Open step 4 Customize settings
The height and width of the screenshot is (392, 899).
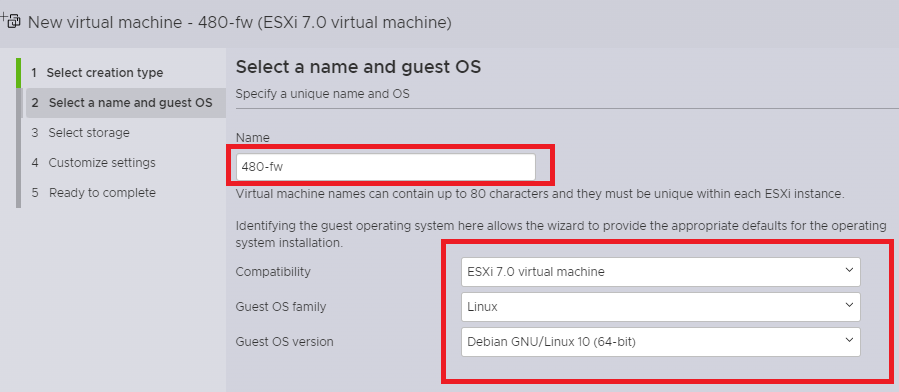pos(93,163)
